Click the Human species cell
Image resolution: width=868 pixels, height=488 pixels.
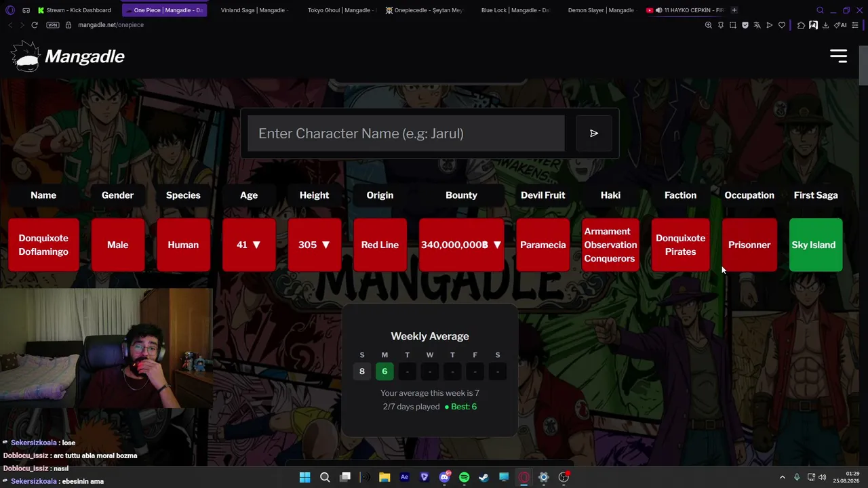(x=183, y=245)
